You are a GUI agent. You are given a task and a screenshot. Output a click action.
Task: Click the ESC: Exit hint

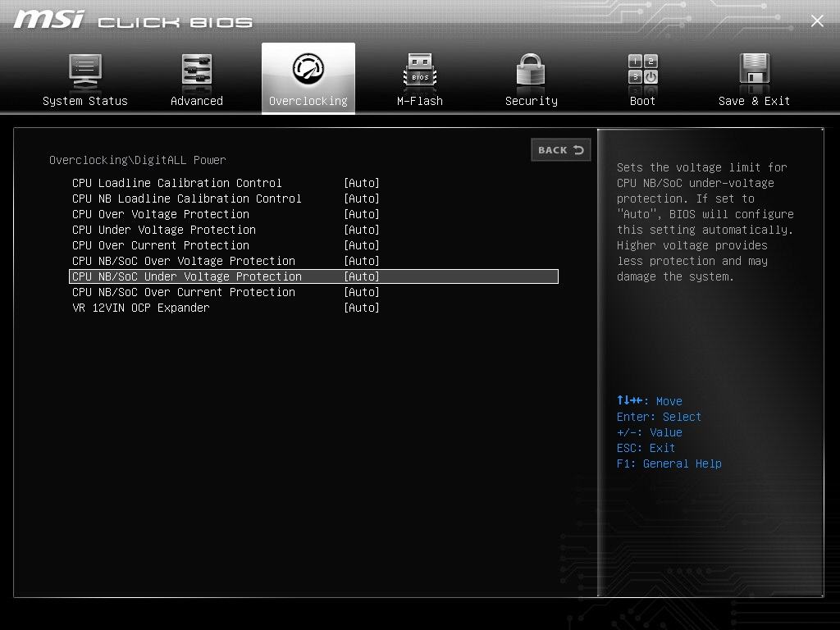click(x=646, y=448)
